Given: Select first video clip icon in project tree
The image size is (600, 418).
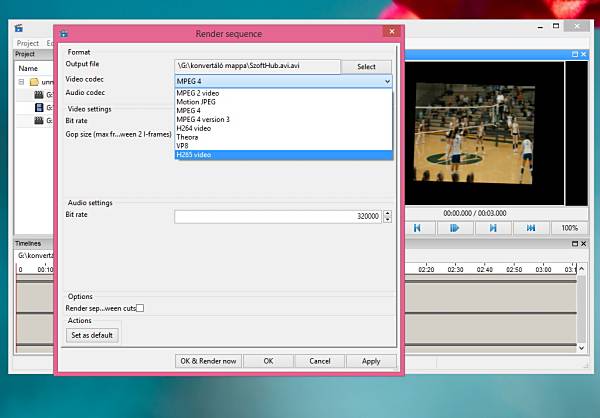Looking at the screenshot, I should click(x=39, y=95).
